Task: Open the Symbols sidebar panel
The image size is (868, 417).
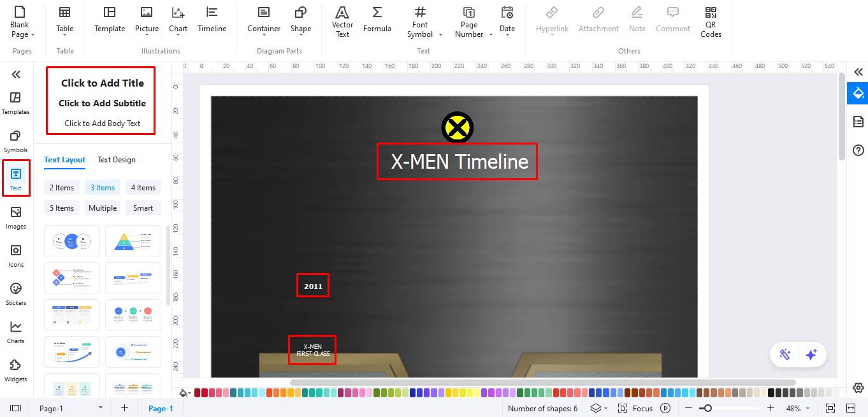Action: click(16, 141)
